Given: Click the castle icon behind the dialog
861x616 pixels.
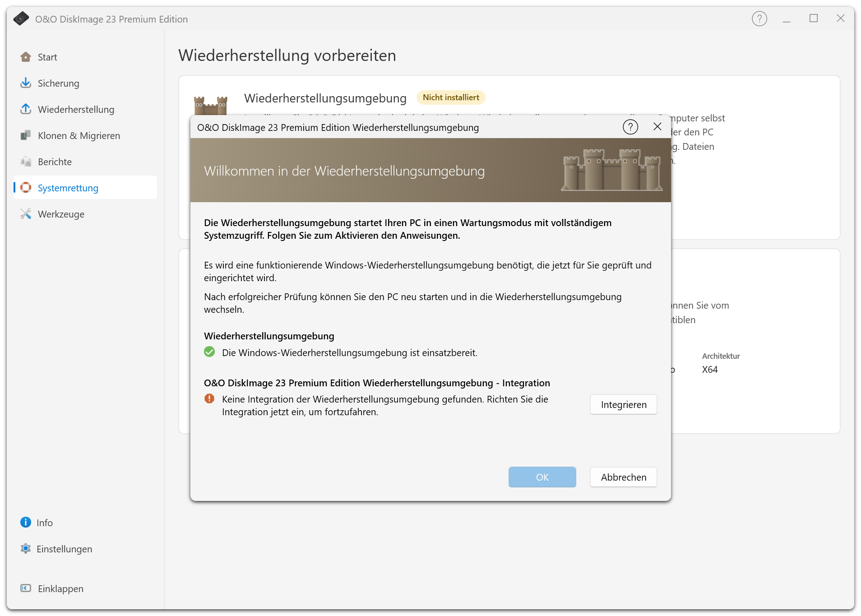Looking at the screenshot, I should (210, 106).
